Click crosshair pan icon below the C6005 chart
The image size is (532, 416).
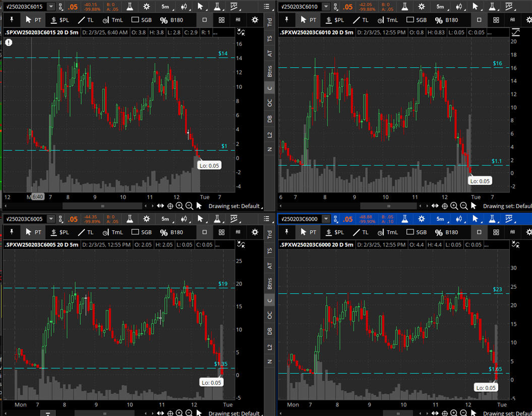pos(170,413)
